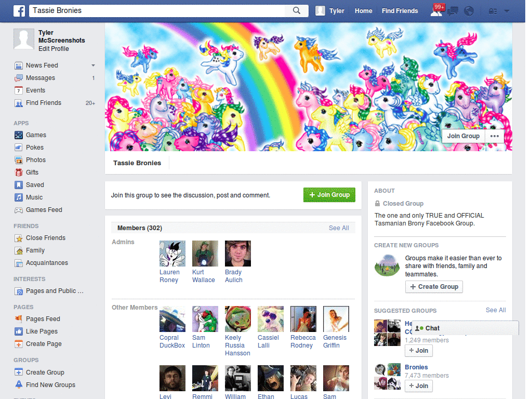This screenshot has width=532, height=399.
Task: Click Join Group on the cover photo
Action: [x=463, y=136]
